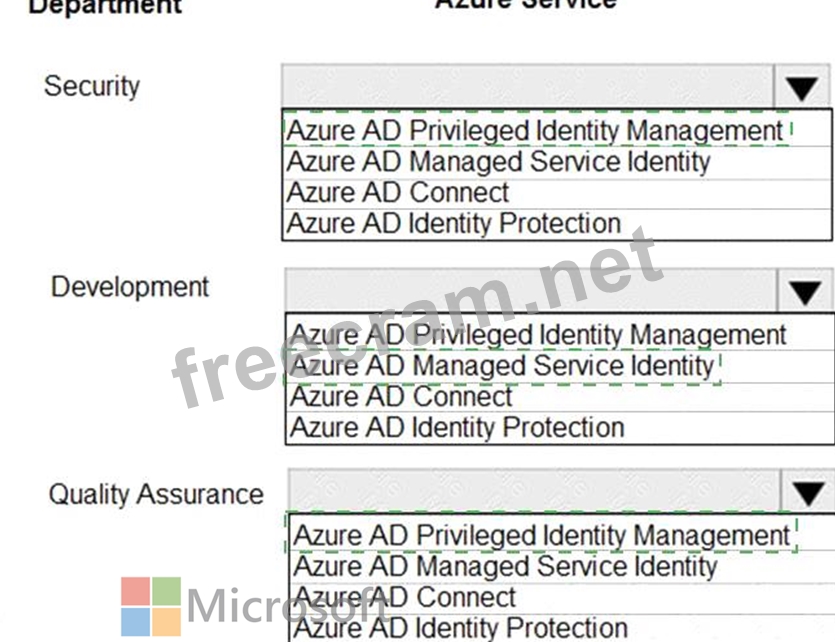This screenshot has height=642, width=835.
Task: Select Managed Service Identity under Security
Action: click(x=498, y=162)
